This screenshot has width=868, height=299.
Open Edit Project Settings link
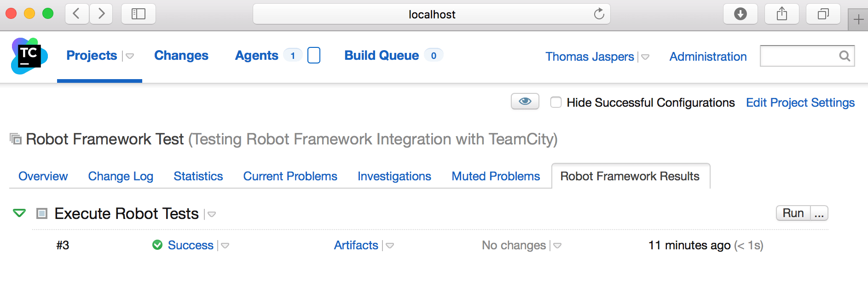click(x=800, y=103)
